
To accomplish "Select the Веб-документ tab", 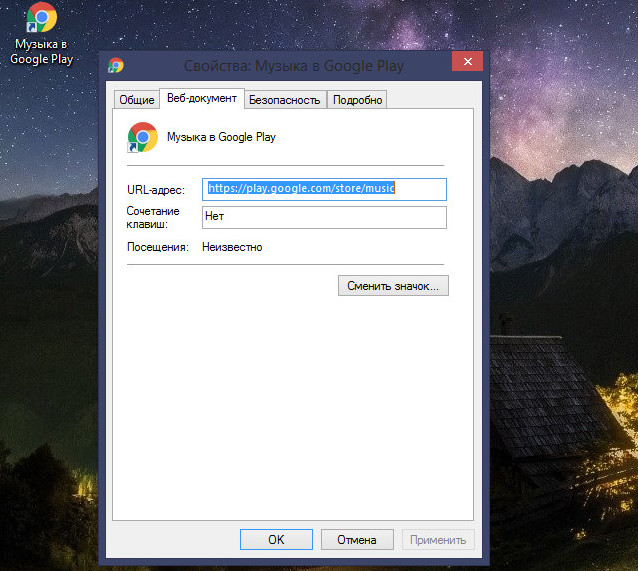I will (x=202, y=98).
